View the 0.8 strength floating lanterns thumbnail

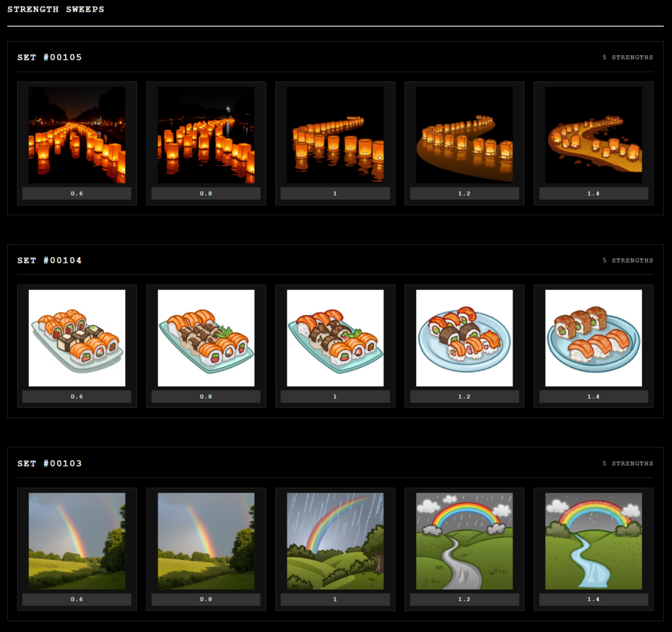(x=206, y=135)
